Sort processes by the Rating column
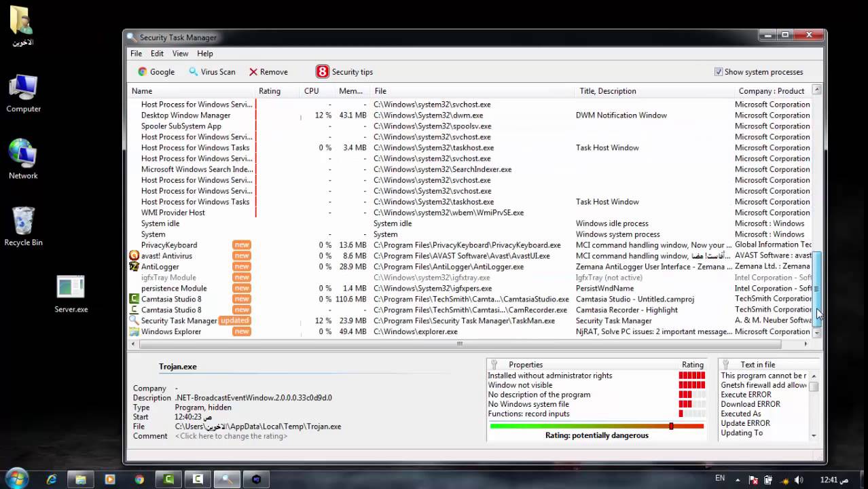This screenshot has height=489, width=868. click(x=277, y=91)
